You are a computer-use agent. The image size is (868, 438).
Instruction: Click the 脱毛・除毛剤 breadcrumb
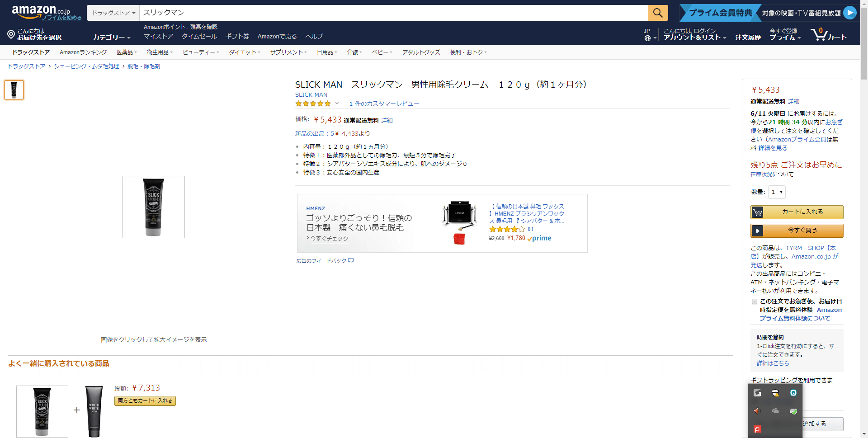[144, 66]
